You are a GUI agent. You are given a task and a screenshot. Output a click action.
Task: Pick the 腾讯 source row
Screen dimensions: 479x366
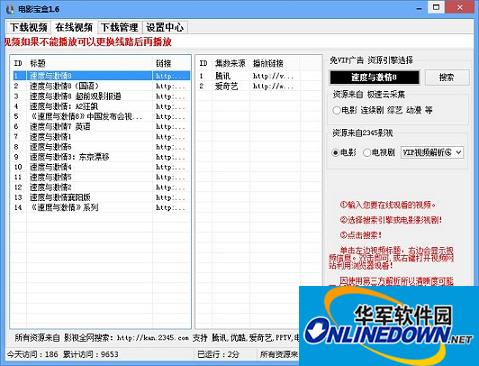coord(248,76)
